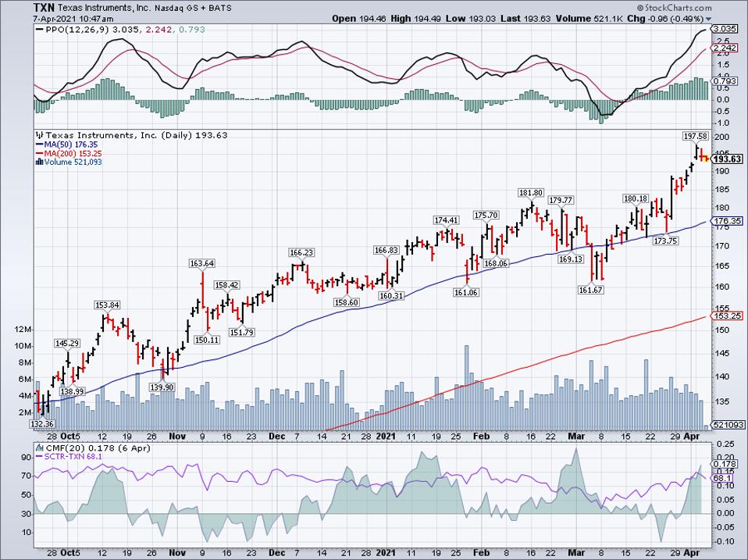
Task: Click the 179.77 price label
Action: pyautogui.click(x=561, y=200)
